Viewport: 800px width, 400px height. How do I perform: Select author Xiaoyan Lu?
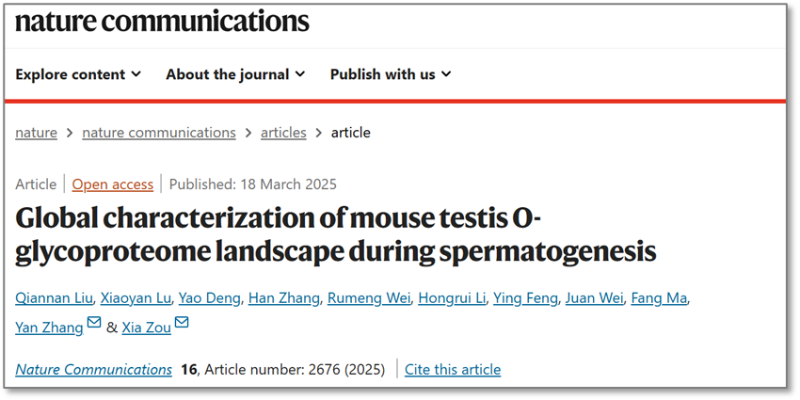click(x=136, y=298)
